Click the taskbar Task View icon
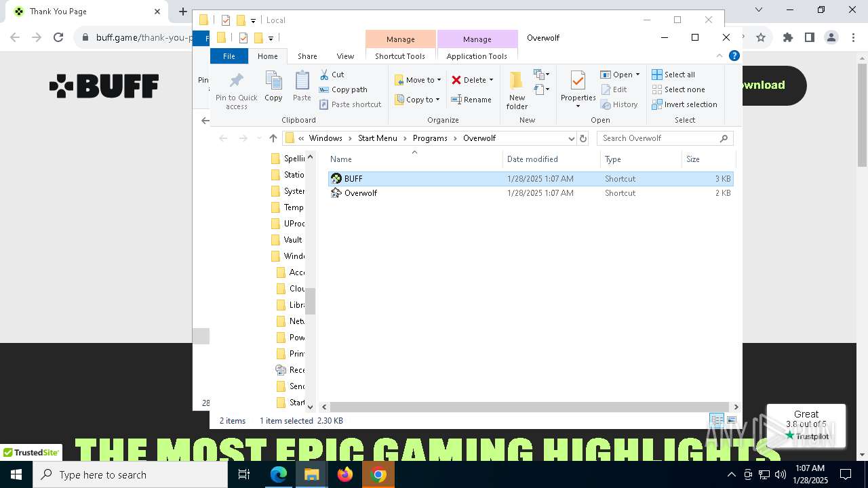Viewport: 868px width, 488px height. coord(244,474)
